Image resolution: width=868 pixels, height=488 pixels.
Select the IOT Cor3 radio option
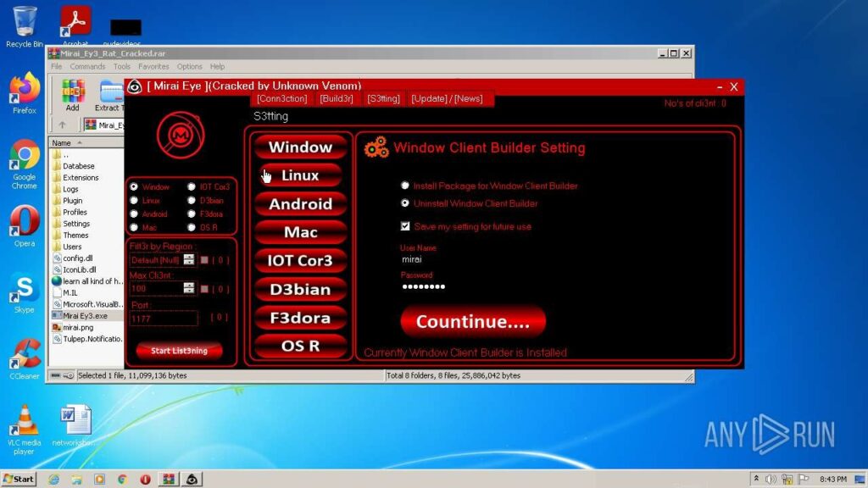click(x=192, y=187)
